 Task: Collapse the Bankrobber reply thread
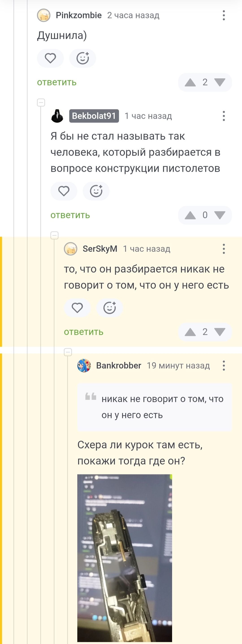point(68,352)
